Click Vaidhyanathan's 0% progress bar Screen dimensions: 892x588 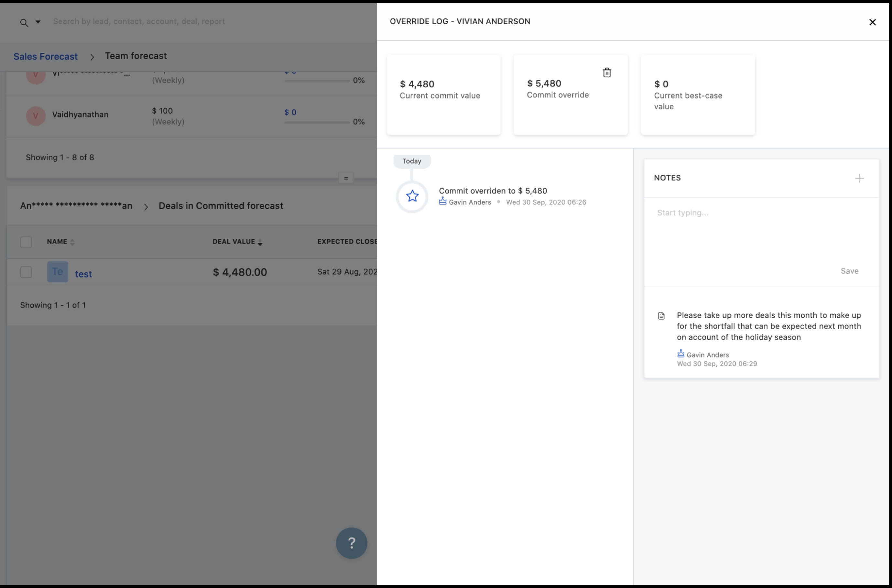click(317, 122)
